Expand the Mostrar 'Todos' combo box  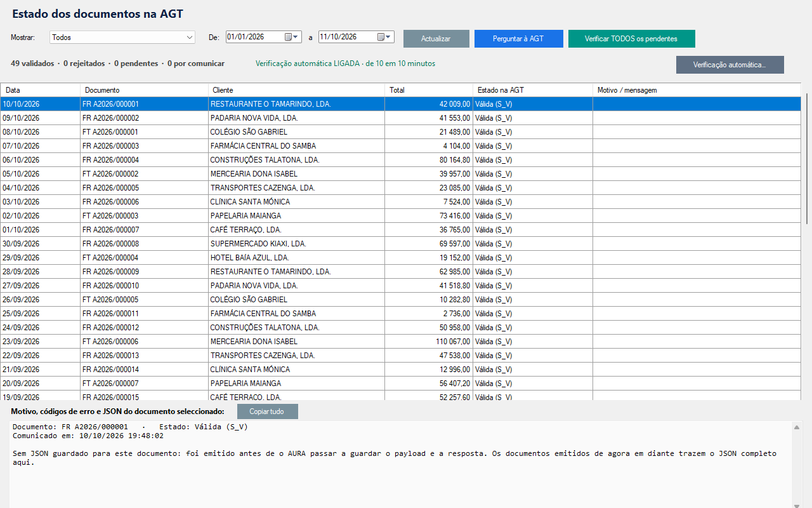[122, 37]
